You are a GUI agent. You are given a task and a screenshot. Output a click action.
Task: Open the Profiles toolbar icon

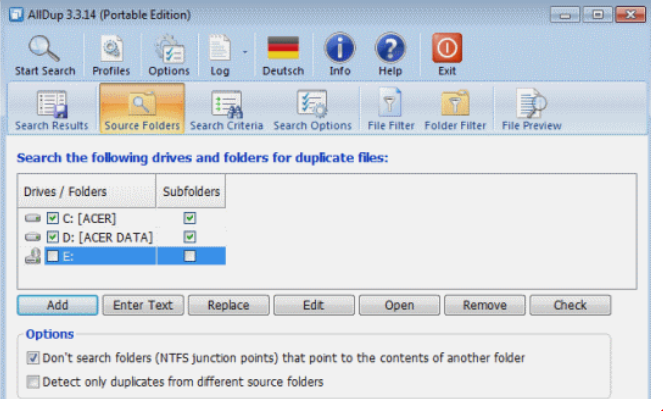point(111,48)
